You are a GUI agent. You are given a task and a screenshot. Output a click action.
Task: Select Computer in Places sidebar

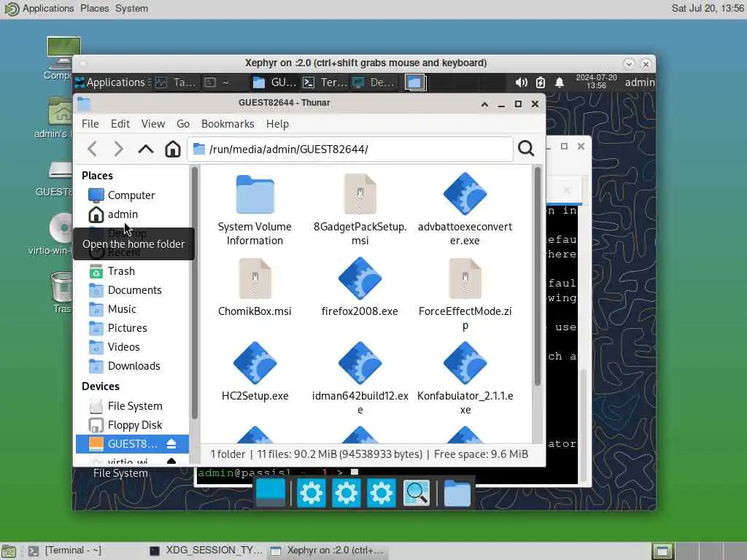click(133, 195)
